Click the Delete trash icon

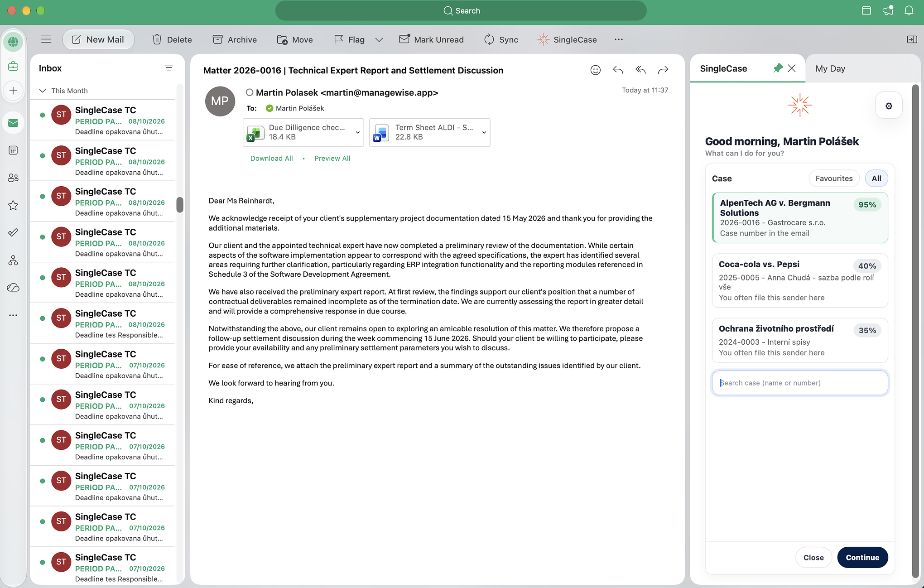pos(157,39)
